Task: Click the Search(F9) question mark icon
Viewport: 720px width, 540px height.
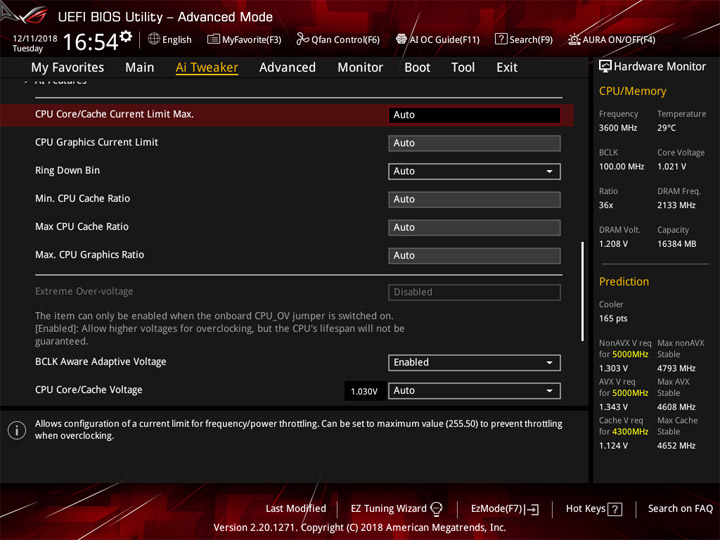Action: [501, 39]
